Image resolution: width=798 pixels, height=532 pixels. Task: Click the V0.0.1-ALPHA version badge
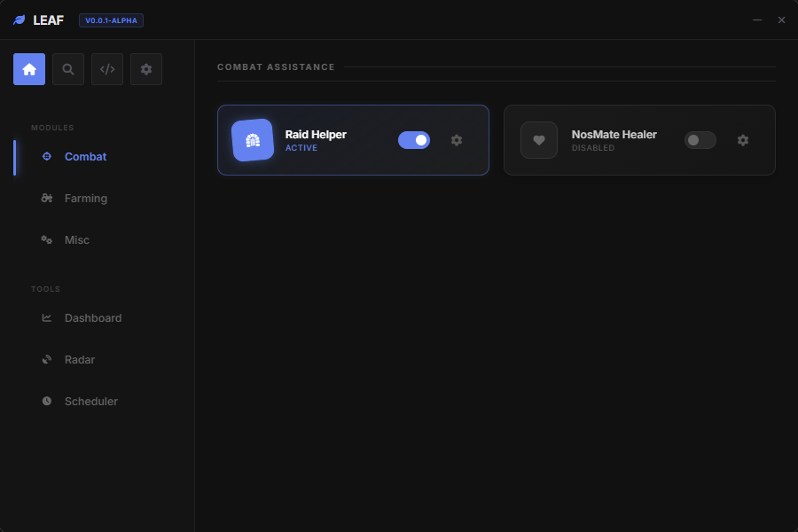pos(111,20)
